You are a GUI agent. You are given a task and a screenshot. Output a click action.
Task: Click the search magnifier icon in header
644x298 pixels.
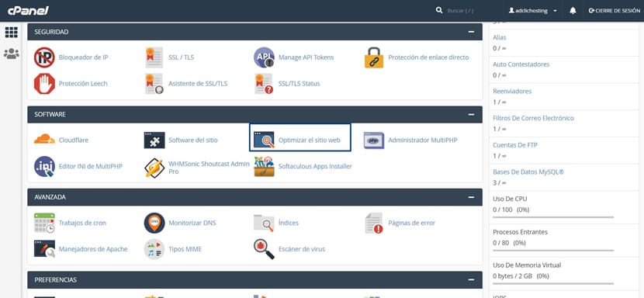pos(439,11)
